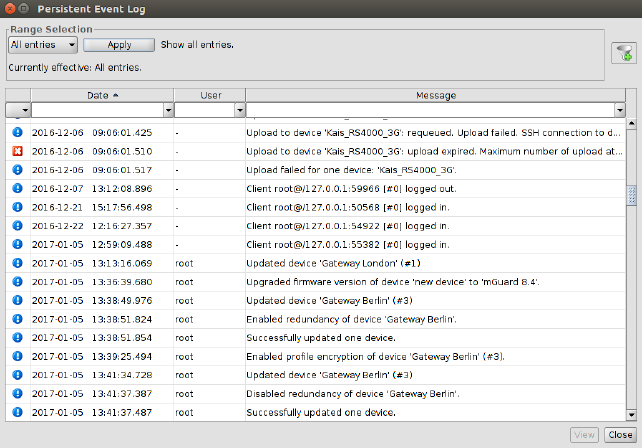642x448 pixels.
Task: Sort by the Date column header
Action: tap(101, 95)
